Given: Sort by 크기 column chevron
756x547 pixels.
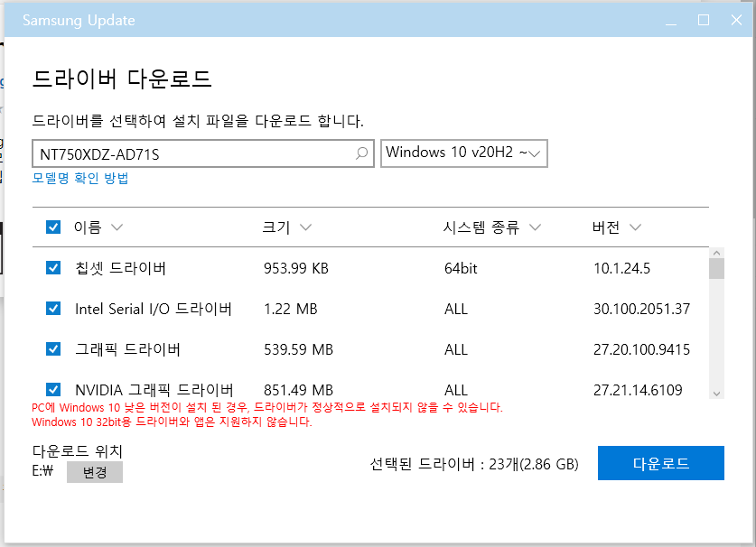Looking at the screenshot, I should pyautogui.click(x=305, y=227).
